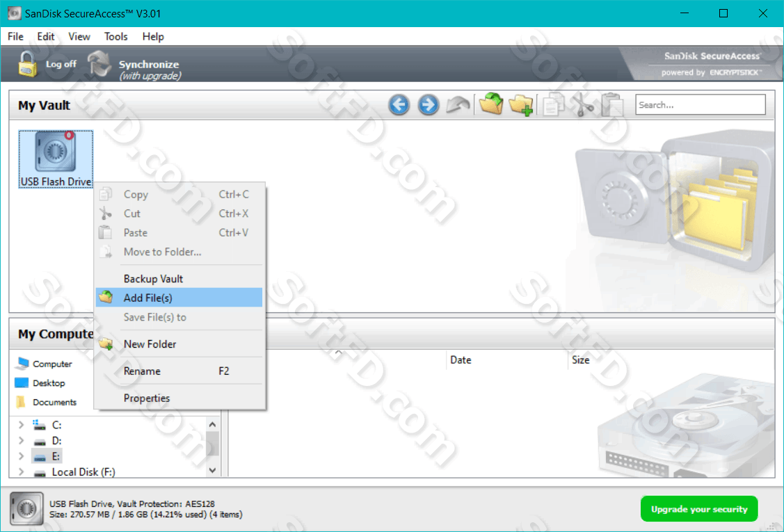Click the Log off padlock icon
Screen dimensions: 784x532
28,64
